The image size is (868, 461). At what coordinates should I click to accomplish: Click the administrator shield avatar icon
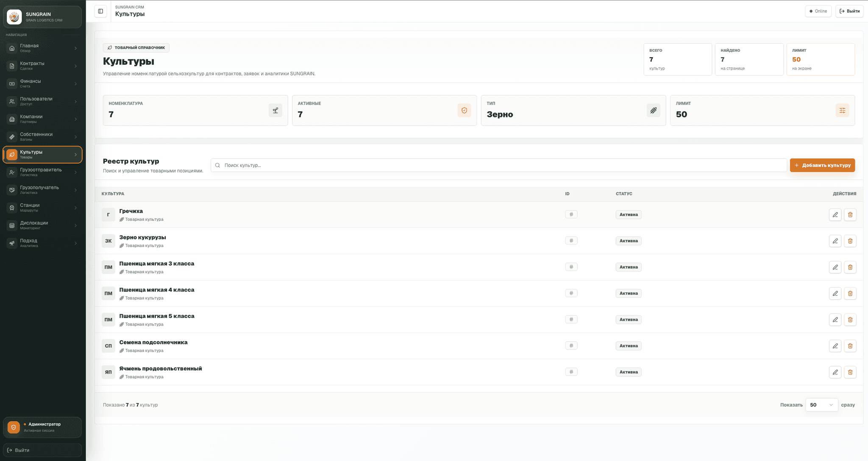(14, 428)
